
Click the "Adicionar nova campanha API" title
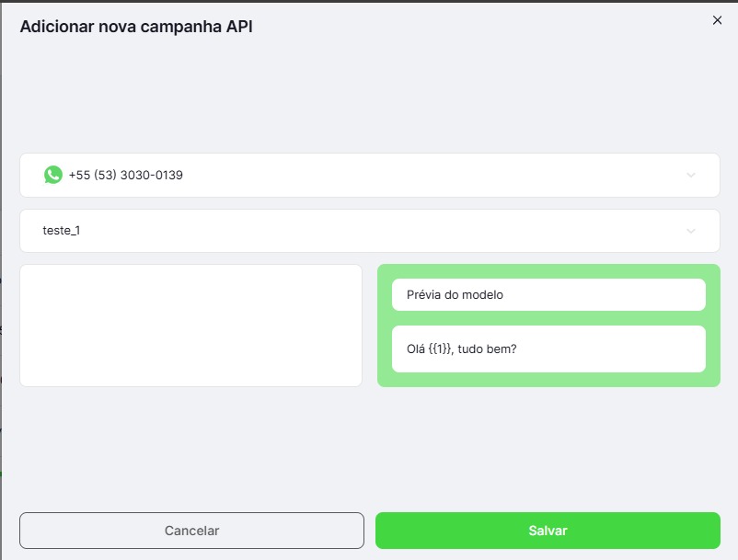click(x=136, y=27)
